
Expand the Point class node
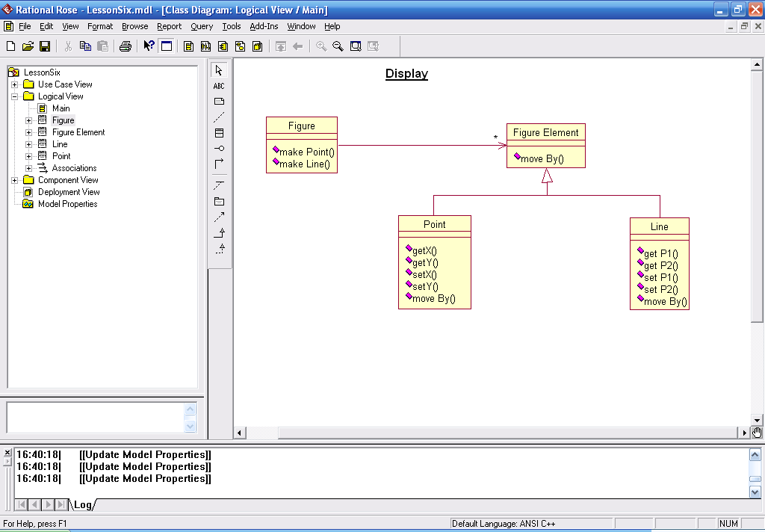(x=29, y=156)
